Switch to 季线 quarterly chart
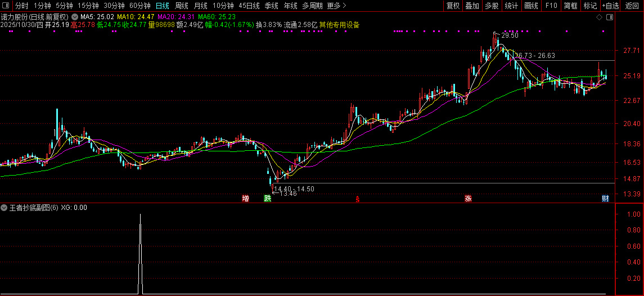Viewport: 644px width, 296px height. [271, 6]
